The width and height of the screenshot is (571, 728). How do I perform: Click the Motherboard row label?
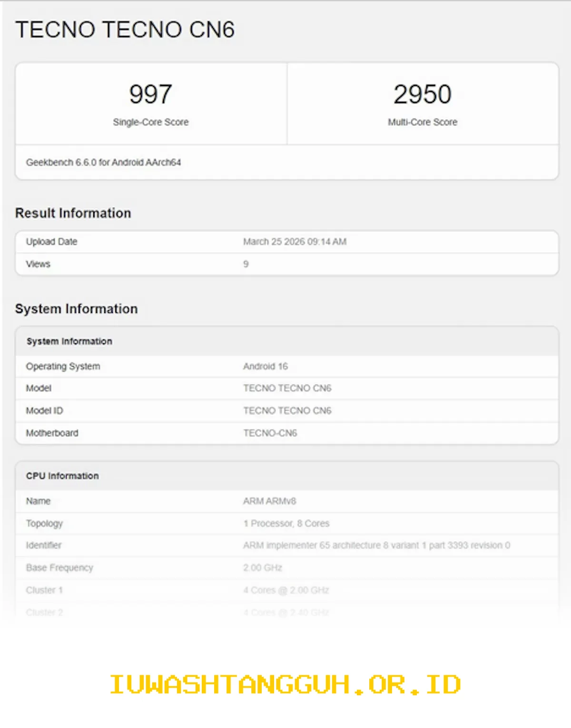(52, 433)
